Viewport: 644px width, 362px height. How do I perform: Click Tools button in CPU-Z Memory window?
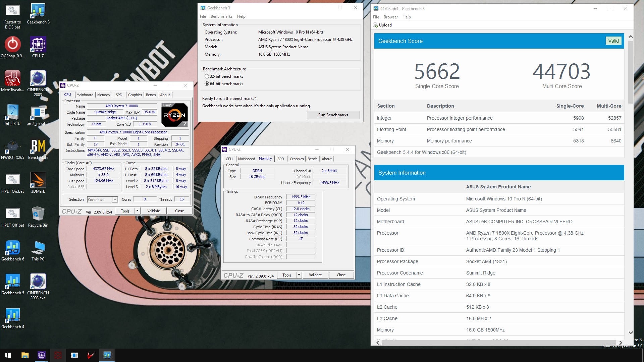[287, 275]
